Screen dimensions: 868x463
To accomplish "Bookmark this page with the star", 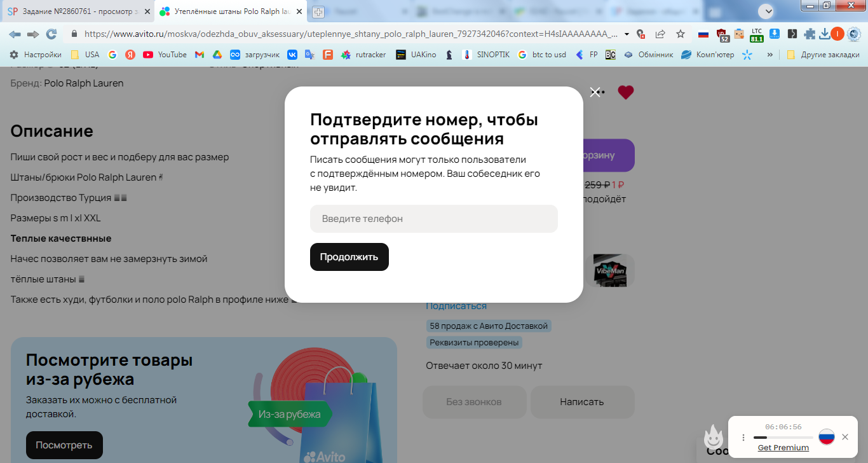I will click(681, 34).
